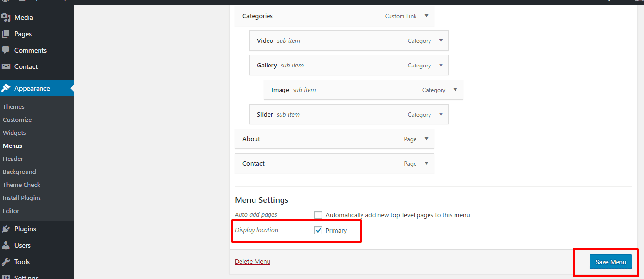
Task: Click the Save Menu button
Action: (x=610, y=262)
